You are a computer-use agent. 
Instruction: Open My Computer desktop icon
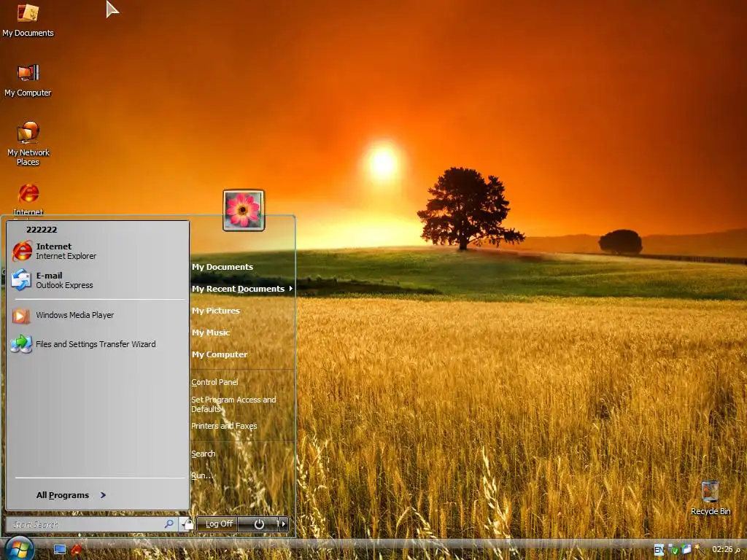point(28,80)
